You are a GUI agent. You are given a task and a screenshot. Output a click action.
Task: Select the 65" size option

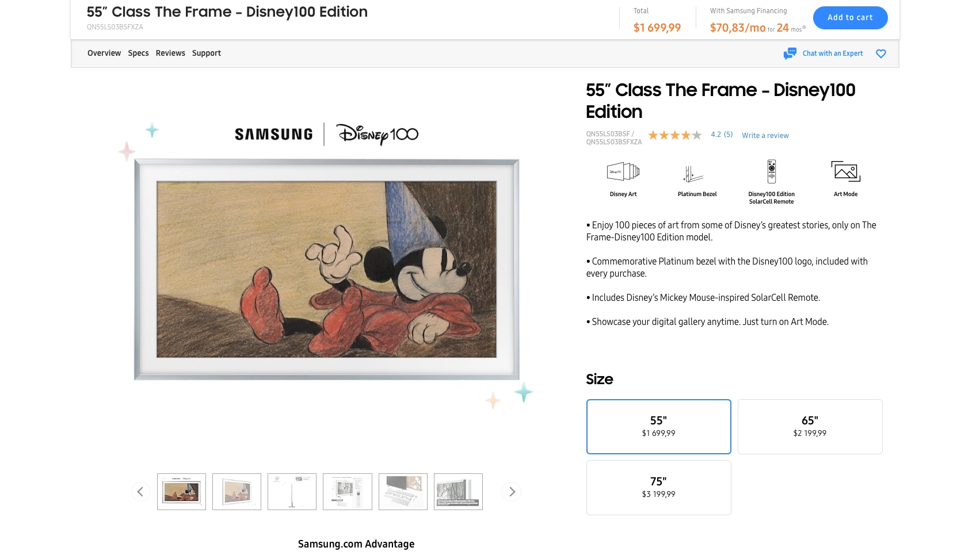tap(810, 427)
